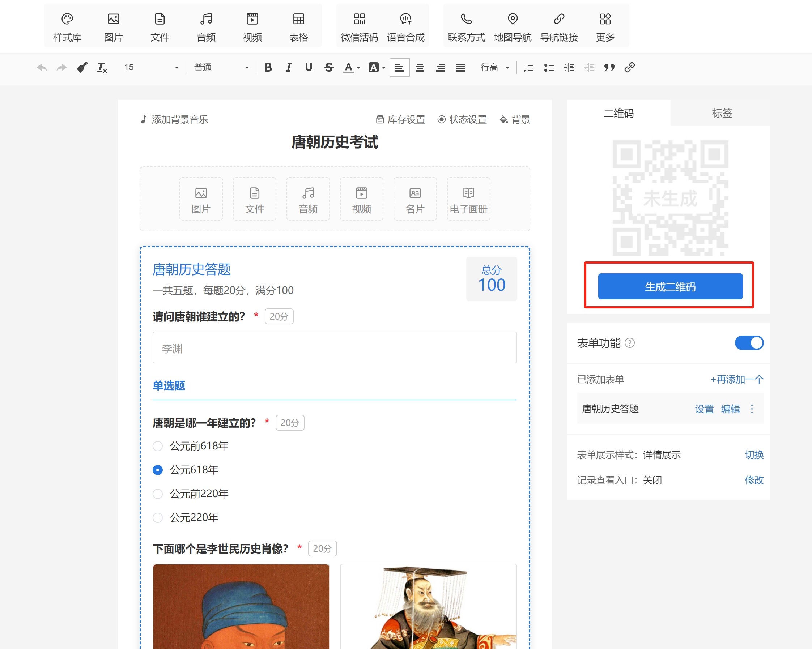
Task: Add 地图导航 map navigation
Action: [512, 26]
